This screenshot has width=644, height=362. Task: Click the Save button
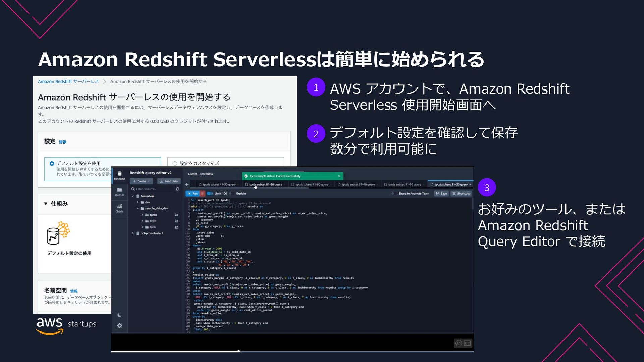[441, 194]
